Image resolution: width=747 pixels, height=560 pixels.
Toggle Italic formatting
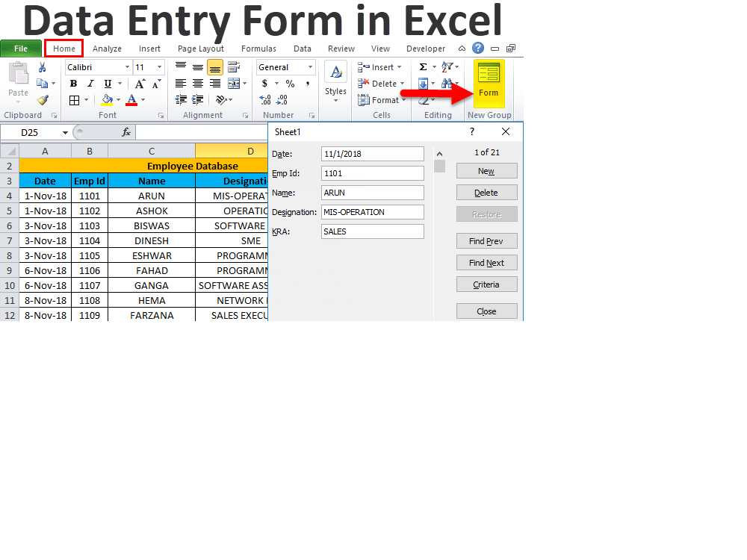coord(90,83)
